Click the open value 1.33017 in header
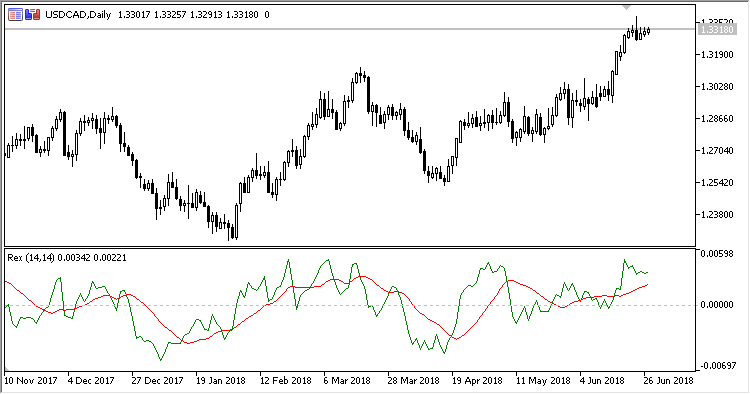The image size is (750, 394). point(134,15)
